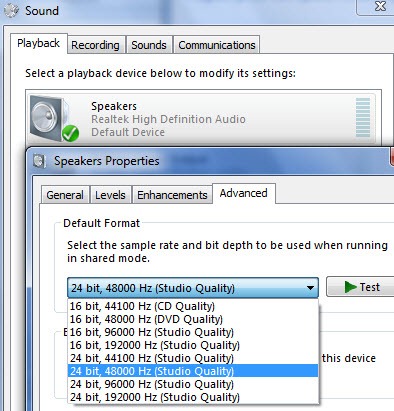The height and width of the screenshot is (411, 394).
Task: Click the green play arrow on Test
Action: 350,287
